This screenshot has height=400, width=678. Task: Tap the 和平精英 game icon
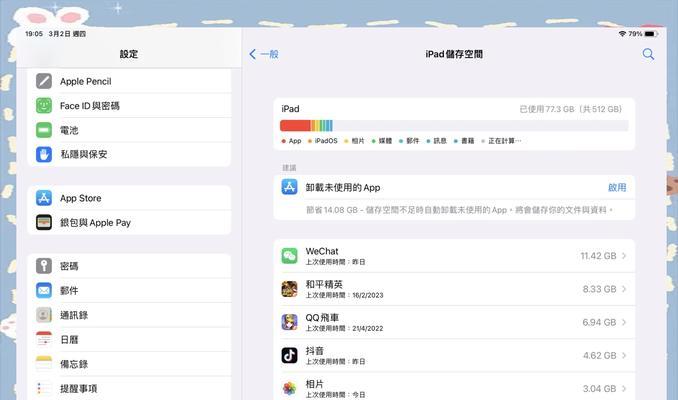289,289
